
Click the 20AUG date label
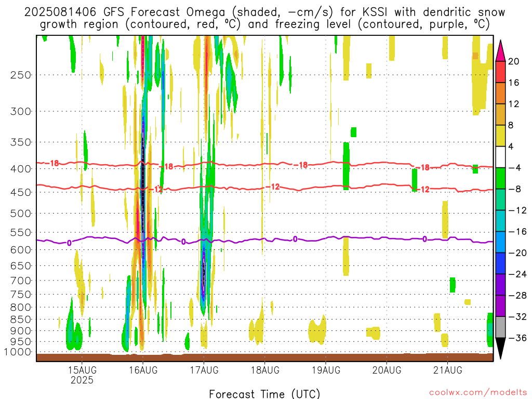click(x=387, y=369)
